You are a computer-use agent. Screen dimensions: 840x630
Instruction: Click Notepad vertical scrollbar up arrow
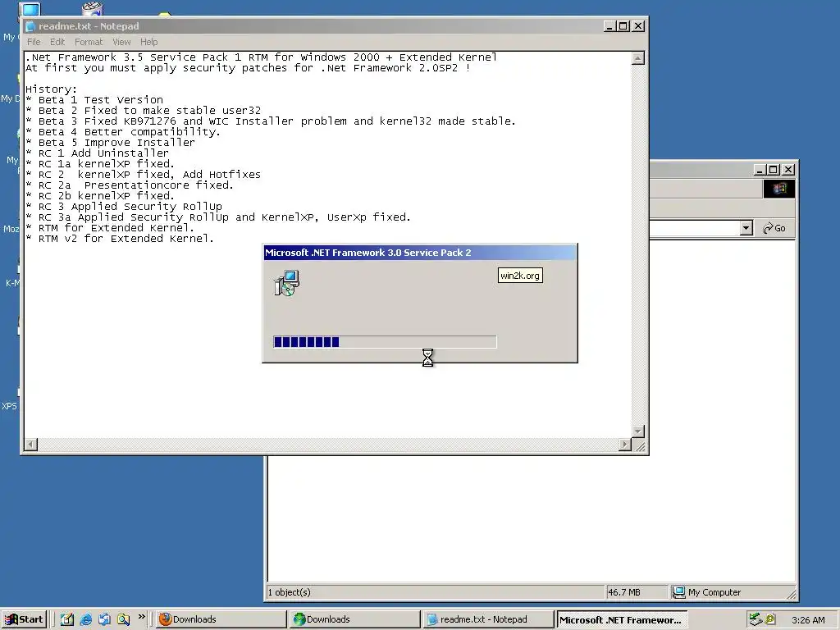click(637, 58)
